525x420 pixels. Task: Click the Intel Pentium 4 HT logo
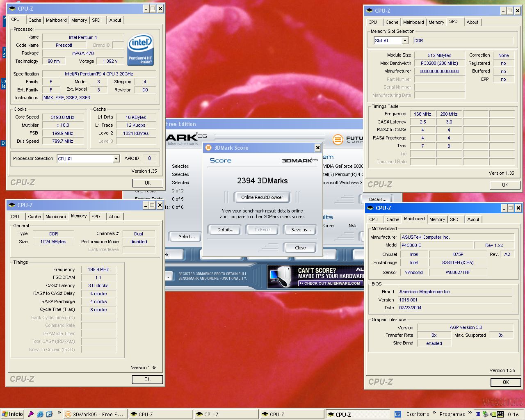pyautogui.click(x=140, y=50)
